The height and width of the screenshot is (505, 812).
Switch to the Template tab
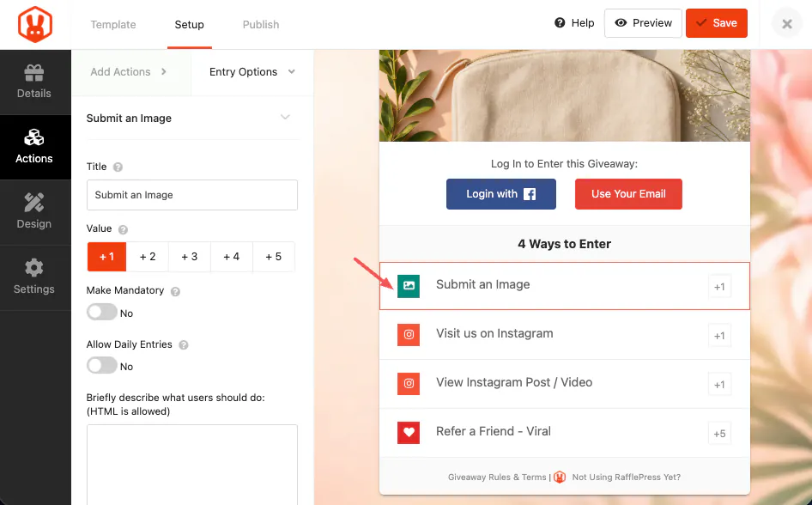113,24
